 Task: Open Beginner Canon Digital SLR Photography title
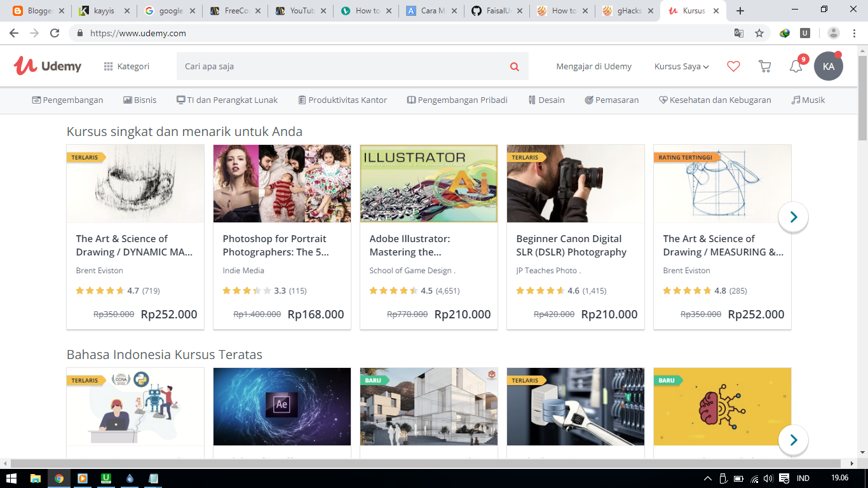pos(571,245)
